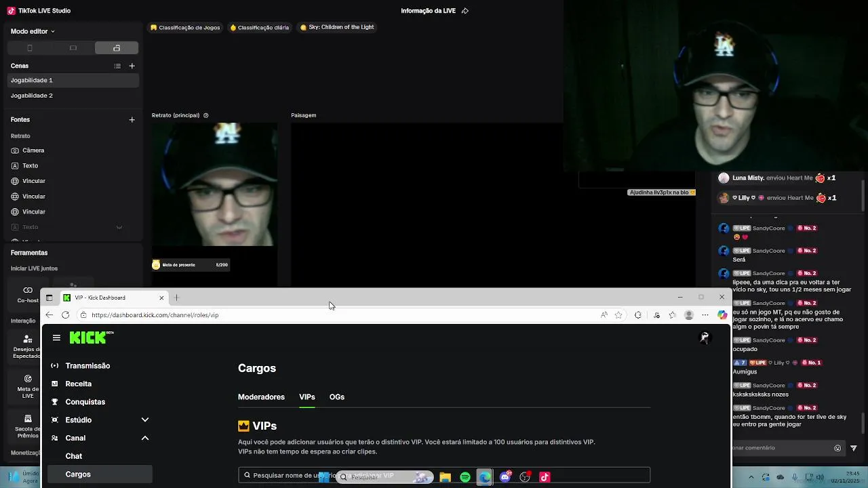Select the third Vincular source
Image resolution: width=868 pixels, height=488 pixels.
pos(33,211)
